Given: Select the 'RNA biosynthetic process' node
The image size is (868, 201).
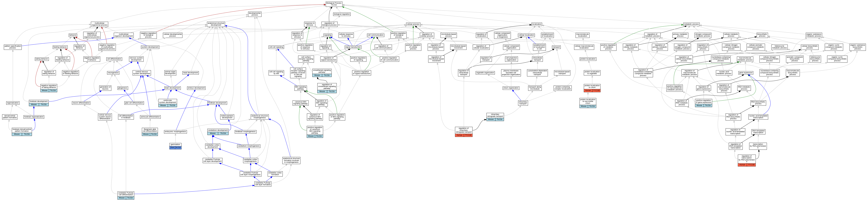Looking at the screenshot, I should [758, 103].
